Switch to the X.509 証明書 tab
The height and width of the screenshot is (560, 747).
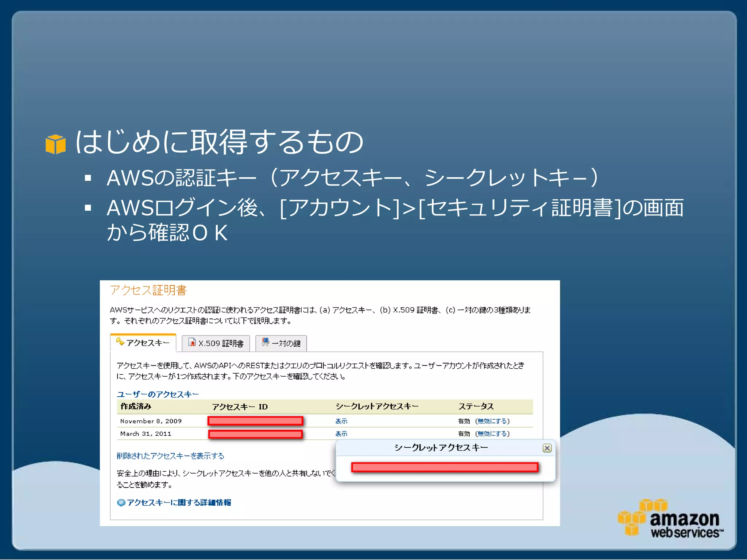click(216, 343)
